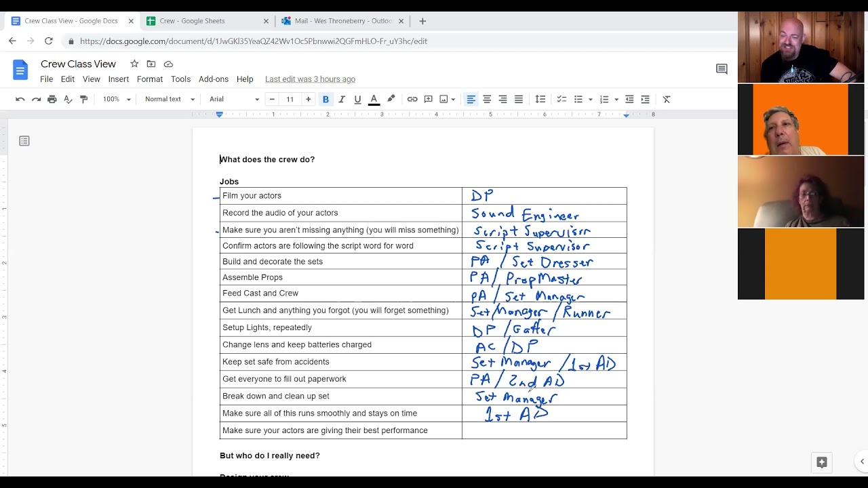Insert an image from the toolbar
The image size is (868, 488).
coord(443,99)
